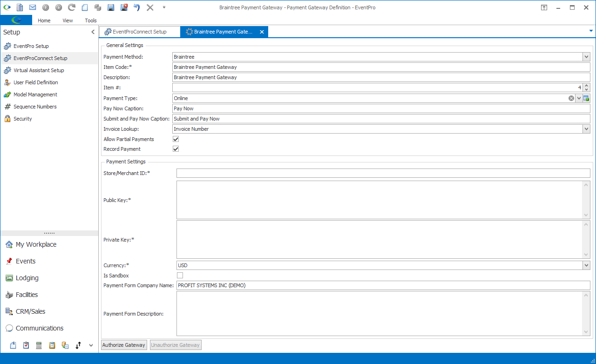Click the Private Key text area
This screenshot has height=364, width=596.
380,239
